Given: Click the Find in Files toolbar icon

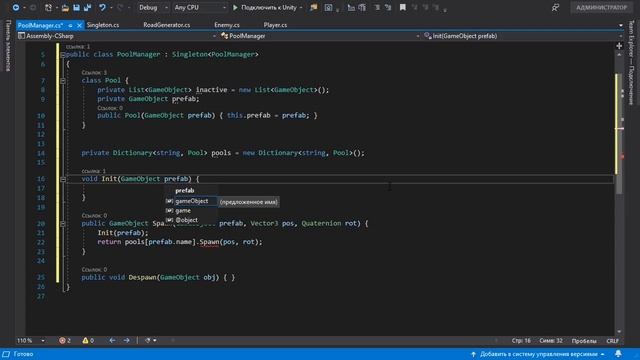Looking at the screenshot, I should tap(313, 7).
